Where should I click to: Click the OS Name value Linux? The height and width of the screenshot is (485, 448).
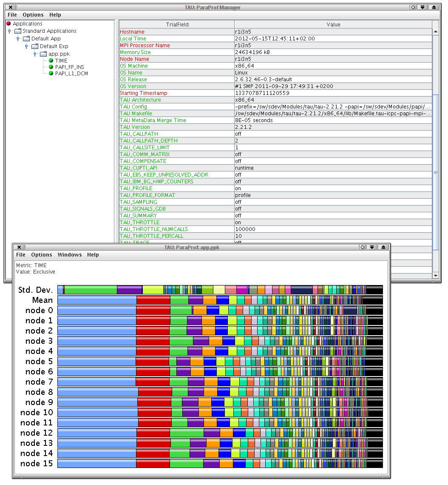[241, 73]
